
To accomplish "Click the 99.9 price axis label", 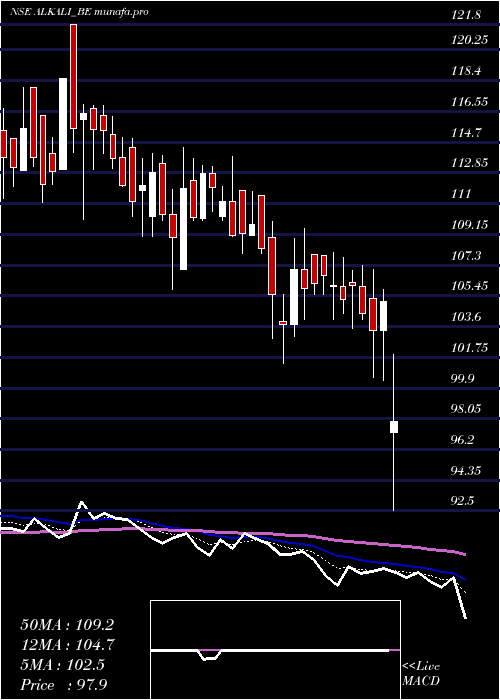I will click(x=463, y=378).
